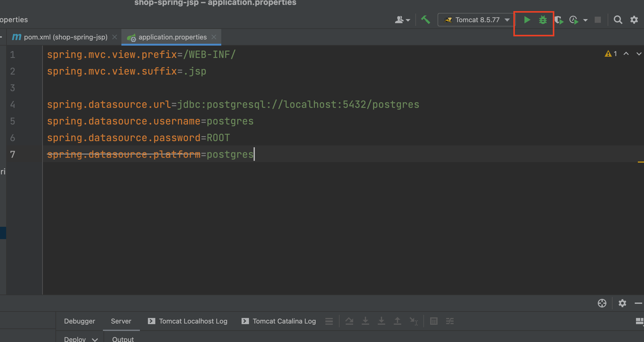This screenshot has width=644, height=342.
Task: Run with coverage shield icon
Action: (x=559, y=20)
